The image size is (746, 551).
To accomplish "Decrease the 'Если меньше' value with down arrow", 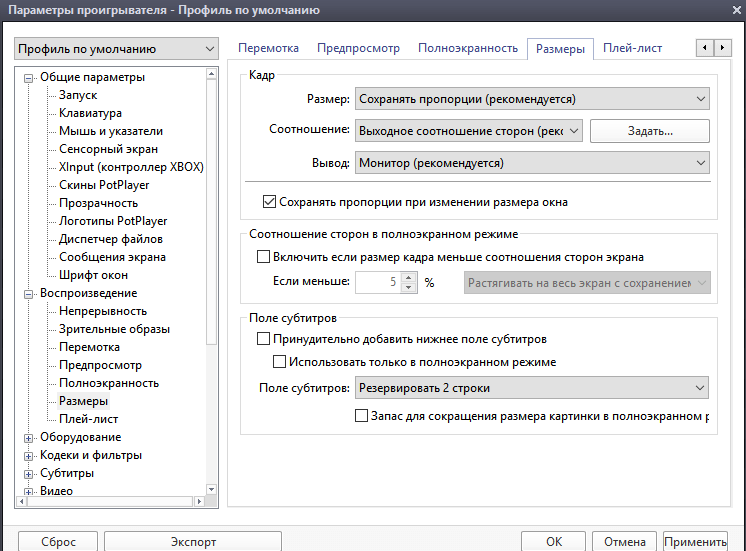I will (408, 288).
